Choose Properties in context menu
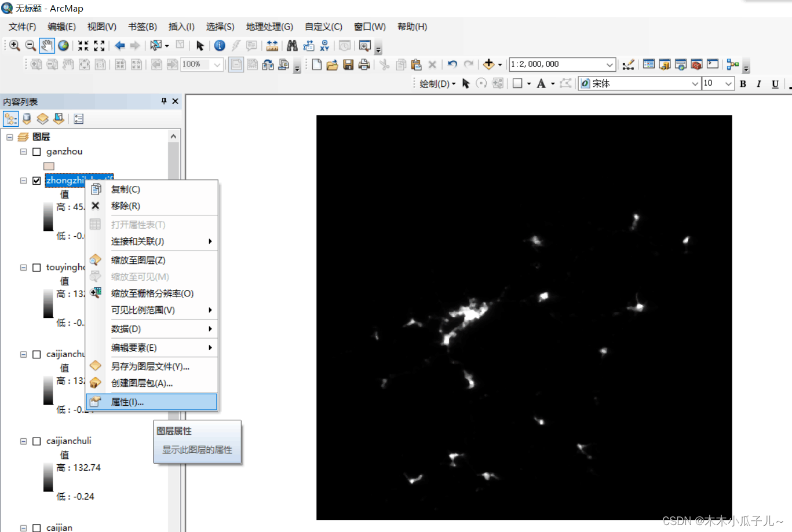 [x=151, y=402]
